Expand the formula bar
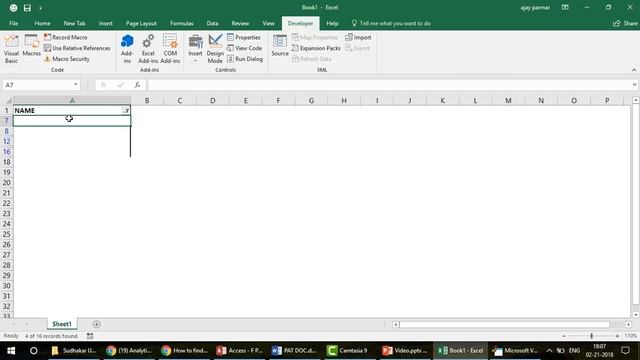 (x=634, y=84)
